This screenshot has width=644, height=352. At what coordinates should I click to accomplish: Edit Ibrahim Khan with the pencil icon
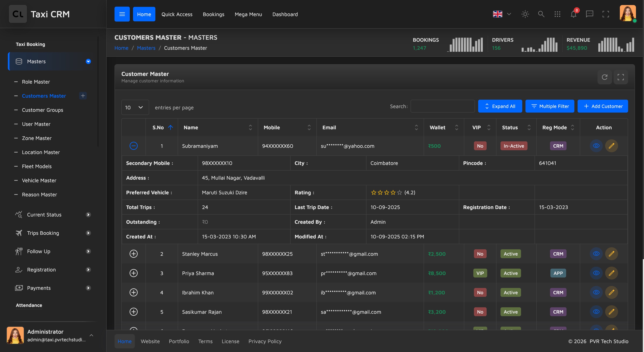tap(611, 292)
